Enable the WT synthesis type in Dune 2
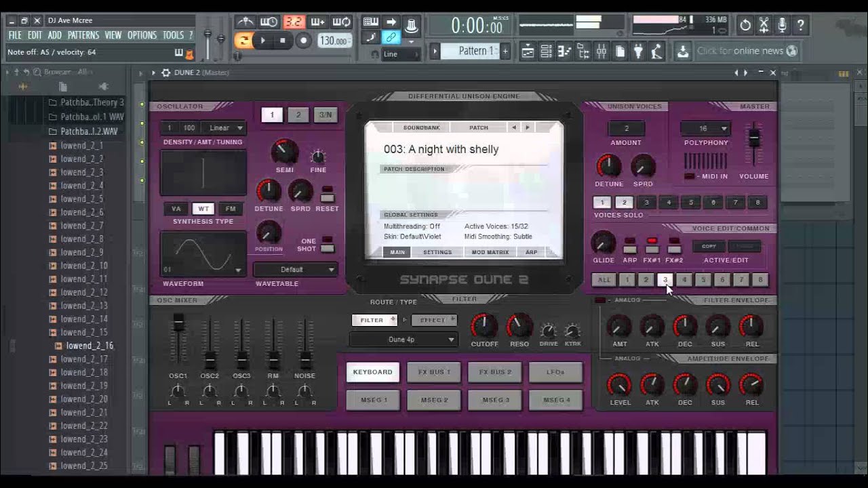868x488 pixels. pos(203,208)
